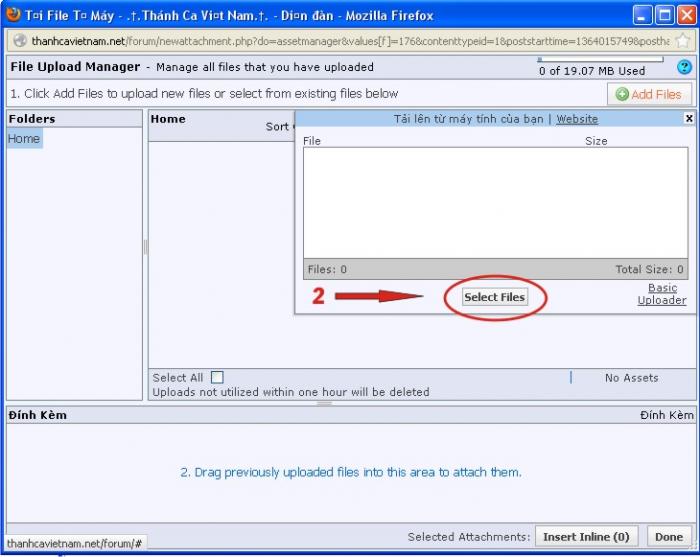Screen dimensions: 700x557
Task: Click the Add Files button
Action: click(649, 94)
